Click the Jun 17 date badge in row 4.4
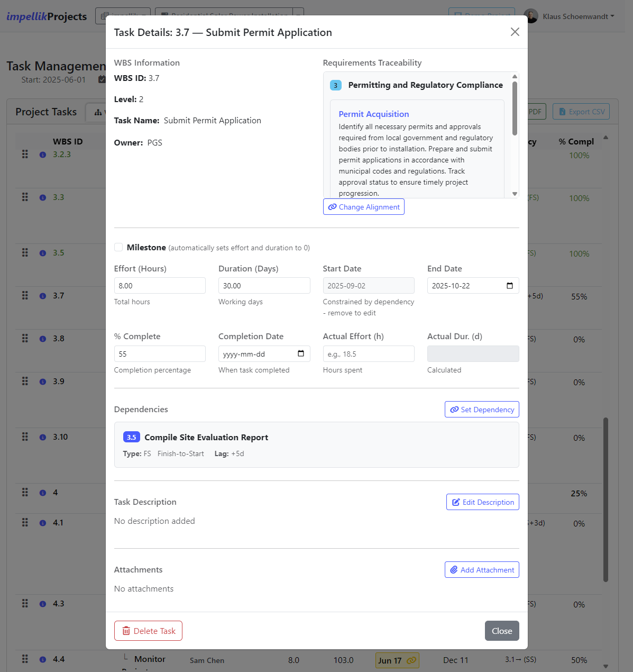 [397, 660]
